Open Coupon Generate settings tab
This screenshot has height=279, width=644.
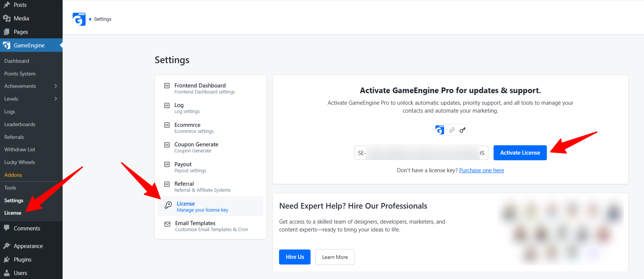(210, 147)
